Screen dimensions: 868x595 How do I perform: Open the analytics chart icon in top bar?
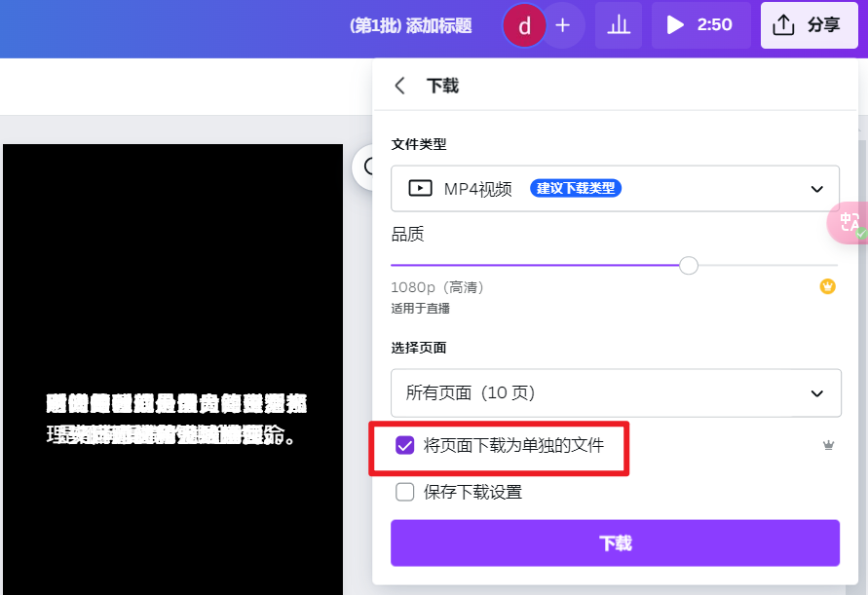619,25
